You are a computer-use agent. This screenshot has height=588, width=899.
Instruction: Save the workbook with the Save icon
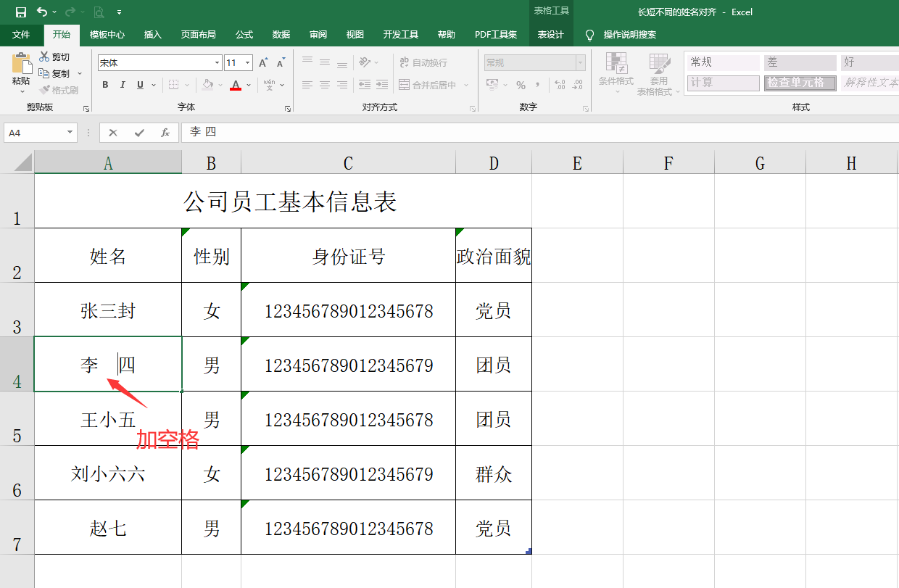(20, 12)
